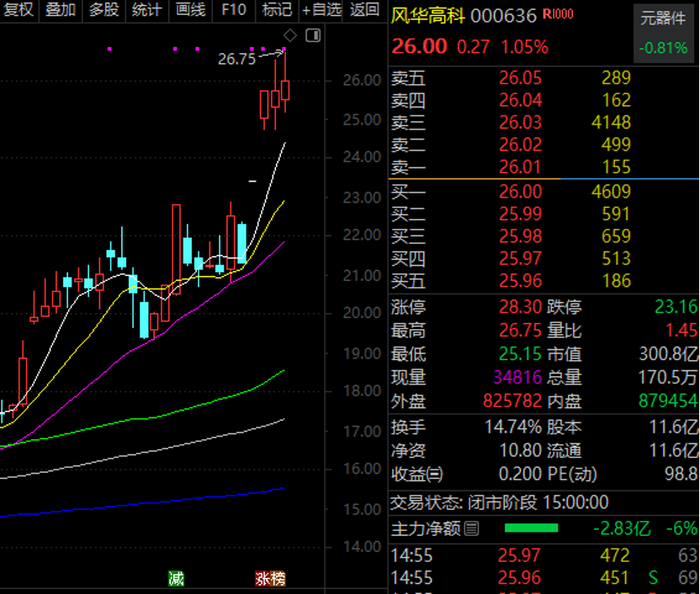
Task: Click the diamond icon above chart
Action: pyautogui.click(x=290, y=35)
